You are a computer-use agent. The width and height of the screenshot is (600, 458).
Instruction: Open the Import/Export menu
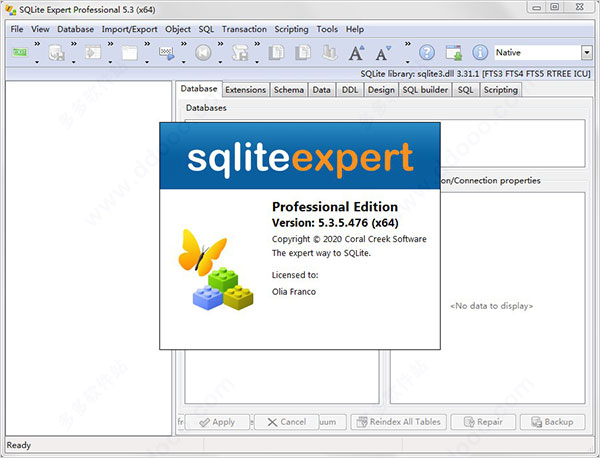[x=129, y=29]
